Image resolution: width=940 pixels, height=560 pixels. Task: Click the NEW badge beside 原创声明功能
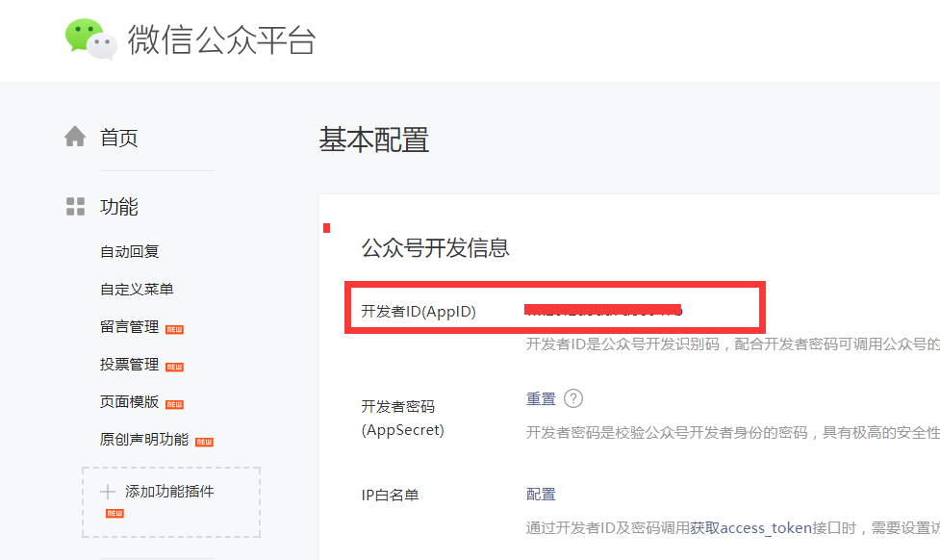point(204,442)
